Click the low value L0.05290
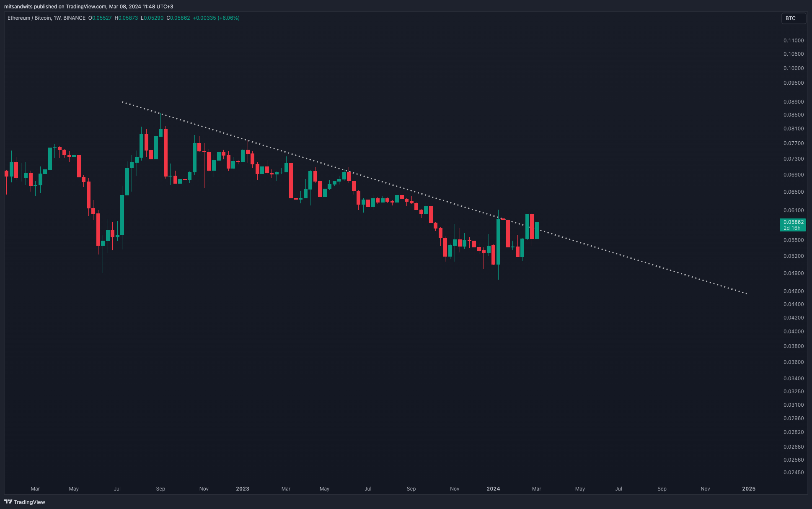The width and height of the screenshot is (812, 509). 152,18
